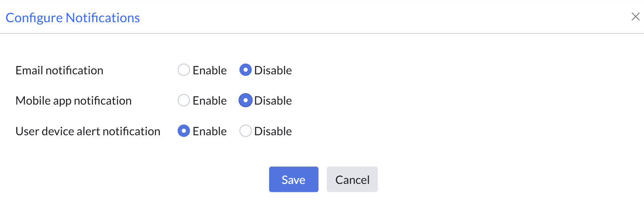Cancel the notification configuration
Viewport: 644px width, 213px height.
(x=352, y=179)
